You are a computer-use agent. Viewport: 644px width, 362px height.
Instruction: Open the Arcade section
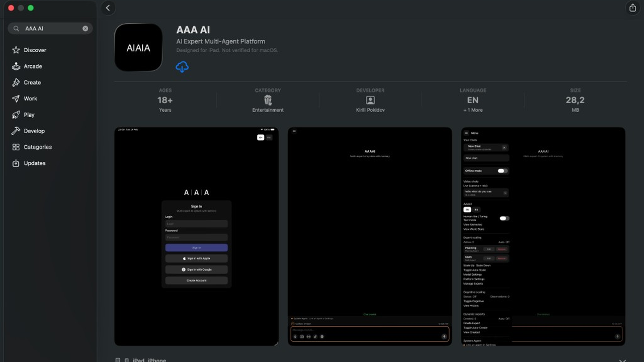pyautogui.click(x=33, y=66)
